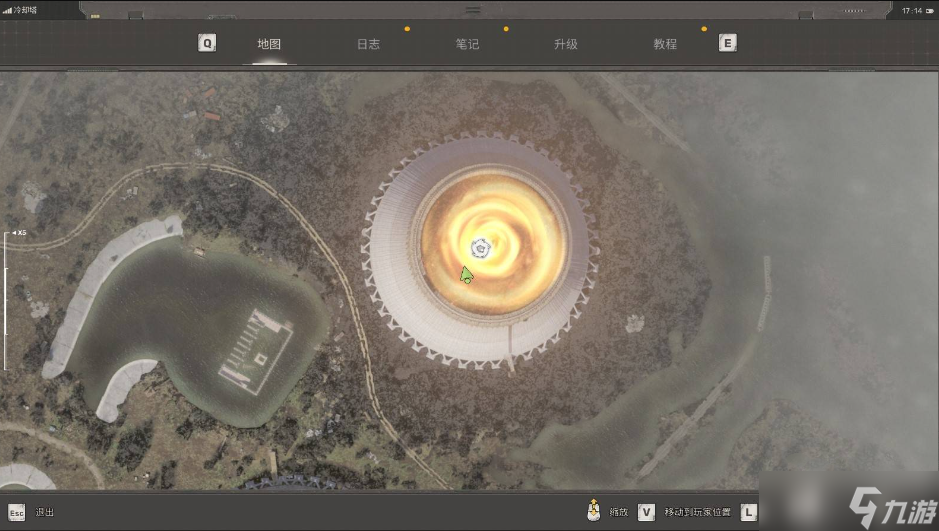Click the top-center handle of the PDA frame
The height and width of the screenshot is (531, 939).
[x=473, y=10]
